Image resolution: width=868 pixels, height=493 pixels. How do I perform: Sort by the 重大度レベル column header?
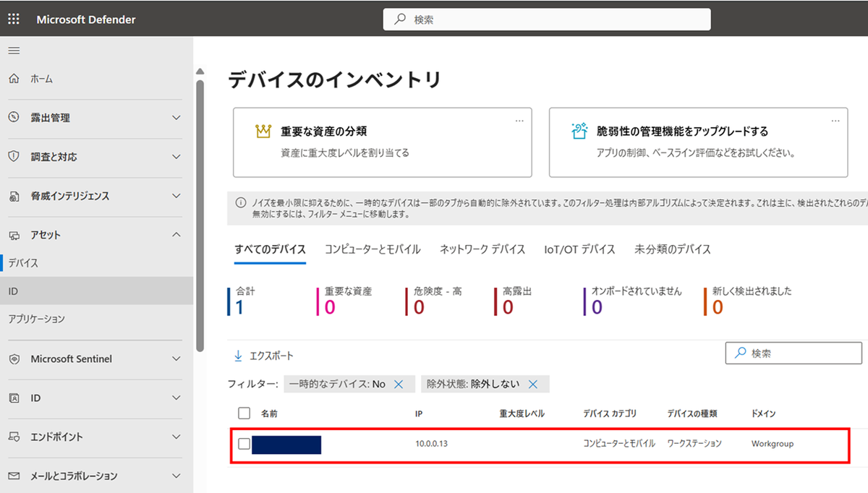click(x=522, y=413)
